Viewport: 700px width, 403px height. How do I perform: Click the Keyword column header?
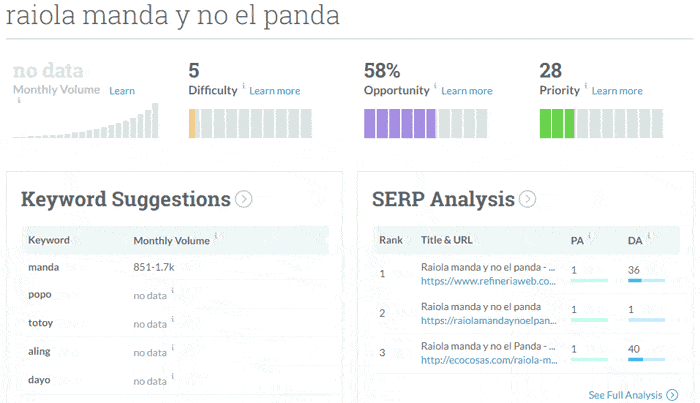point(49,240)
